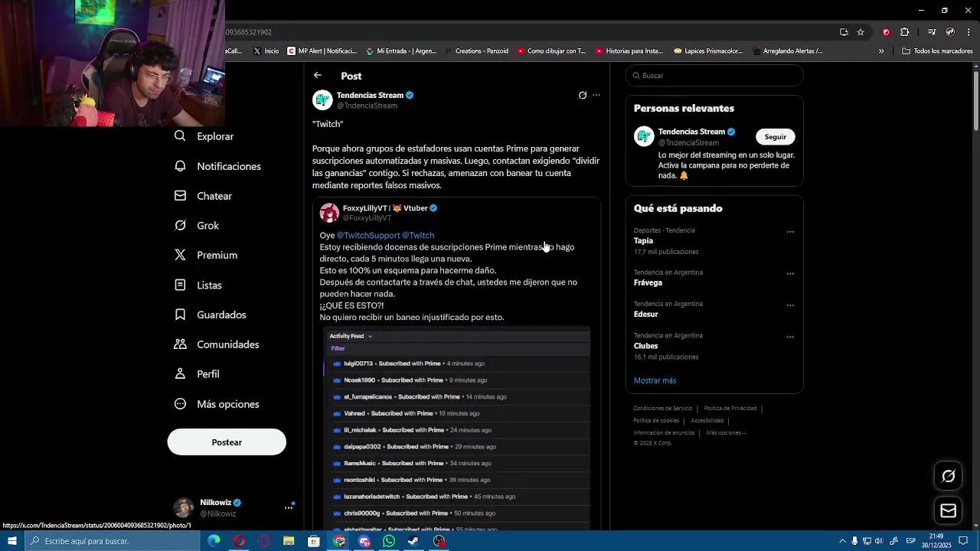Open Inicio bookmark in bookmarks bar

click(x=266, y=51)
